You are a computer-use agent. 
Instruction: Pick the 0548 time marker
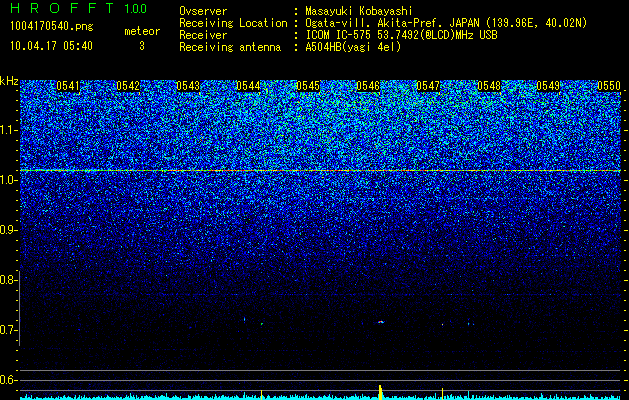point(489,86)
